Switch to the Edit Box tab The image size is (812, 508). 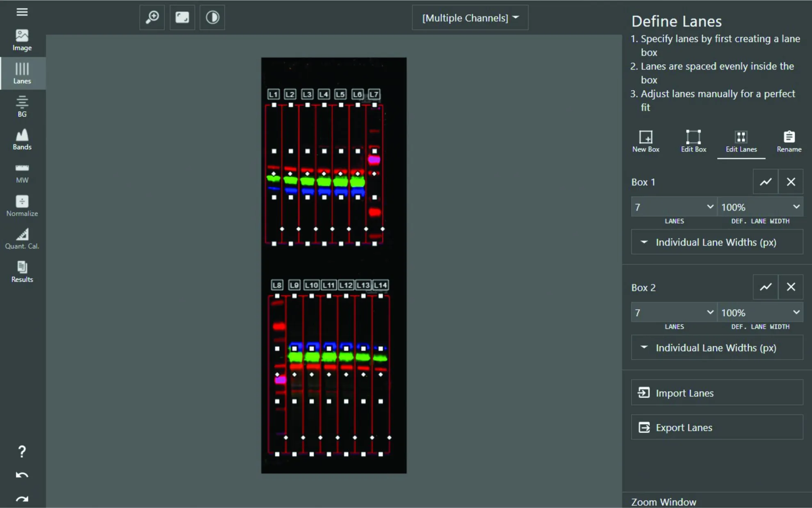coord(693,141)
